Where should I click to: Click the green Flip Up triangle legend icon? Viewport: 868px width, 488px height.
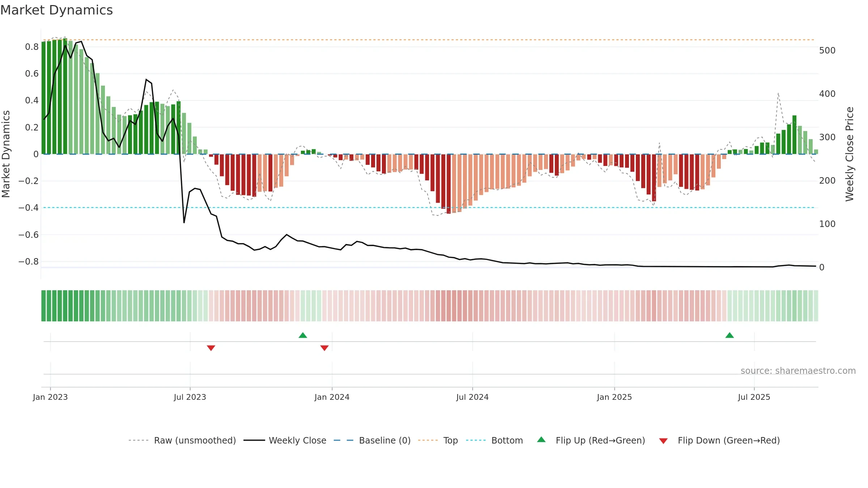coord(541,440)
